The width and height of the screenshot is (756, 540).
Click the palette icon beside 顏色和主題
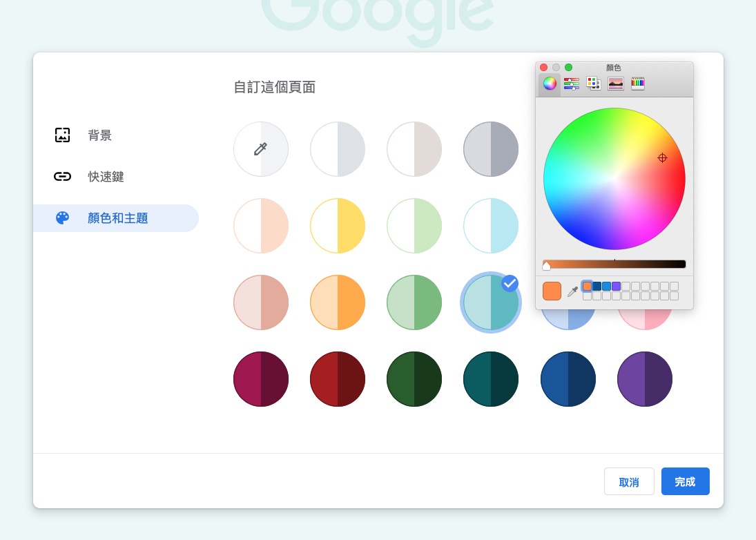(62, 218)
